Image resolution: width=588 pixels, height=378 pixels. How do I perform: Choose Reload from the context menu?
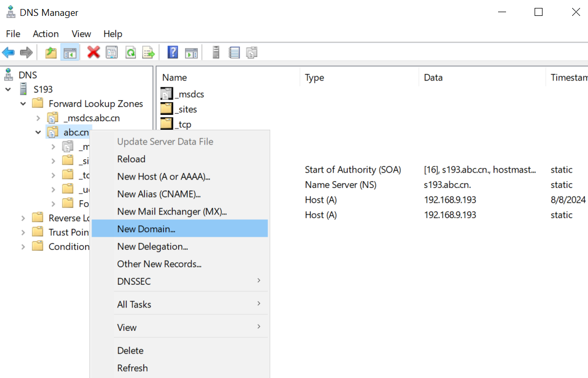[180, 159]
